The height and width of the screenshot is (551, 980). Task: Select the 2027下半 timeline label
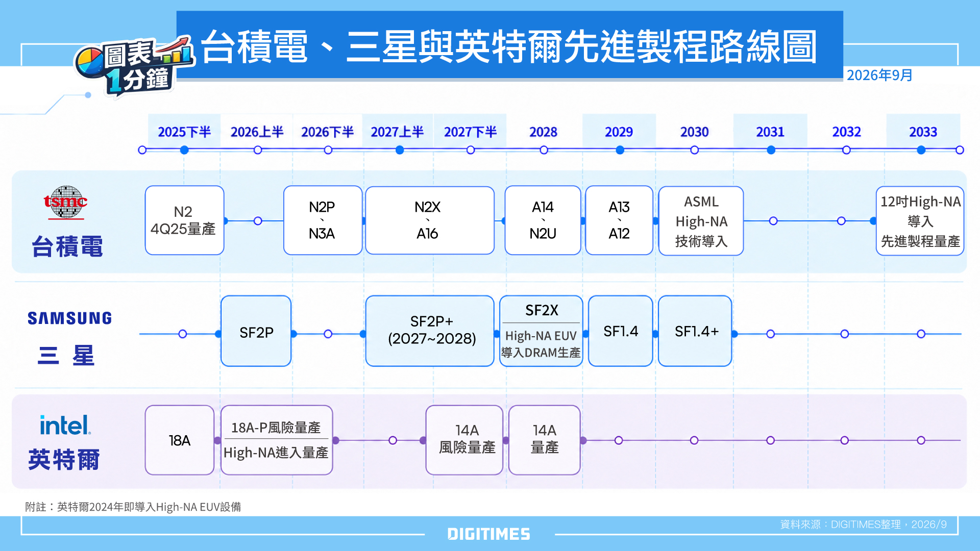pos(471,132)
